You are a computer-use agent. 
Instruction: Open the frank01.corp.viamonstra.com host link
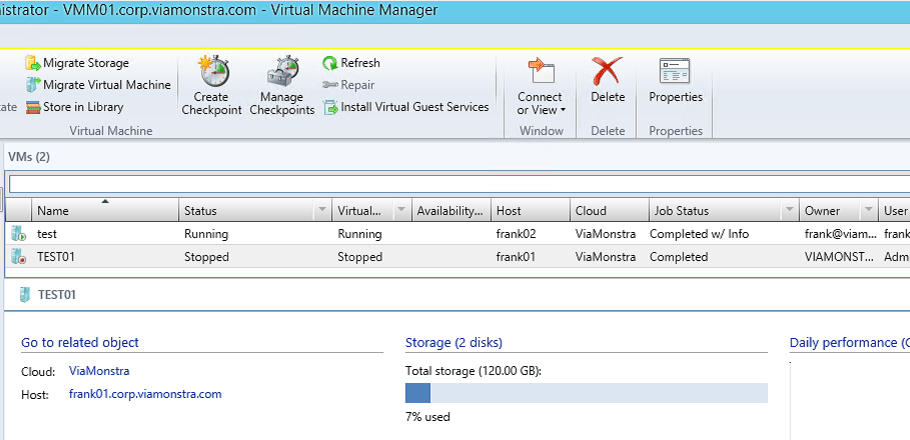click(145, 394)
